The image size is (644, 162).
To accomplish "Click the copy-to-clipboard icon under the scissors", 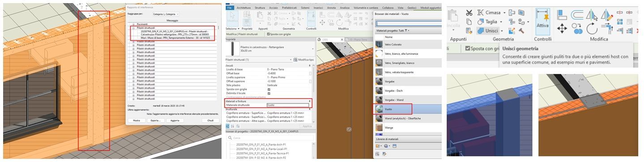I will click(469, 21).
